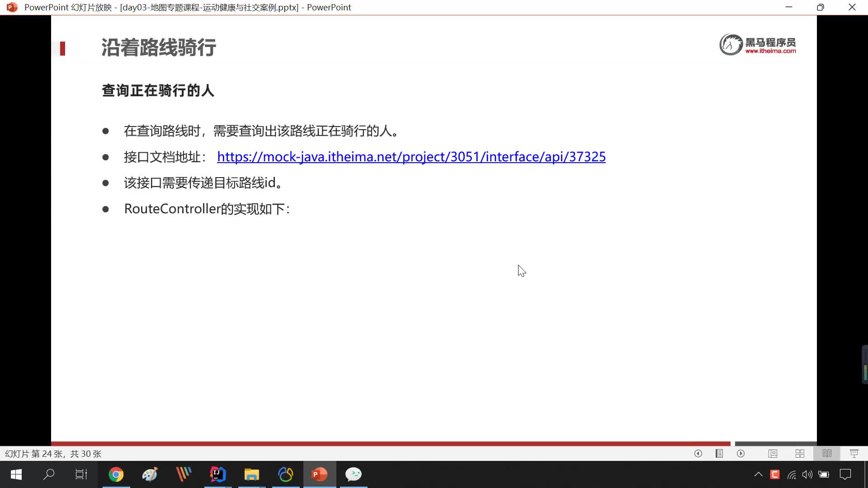Click bullet text 'RouteController的实现如下:'
Viewport: 868px width, 488px height.
[x=207, y=209]
